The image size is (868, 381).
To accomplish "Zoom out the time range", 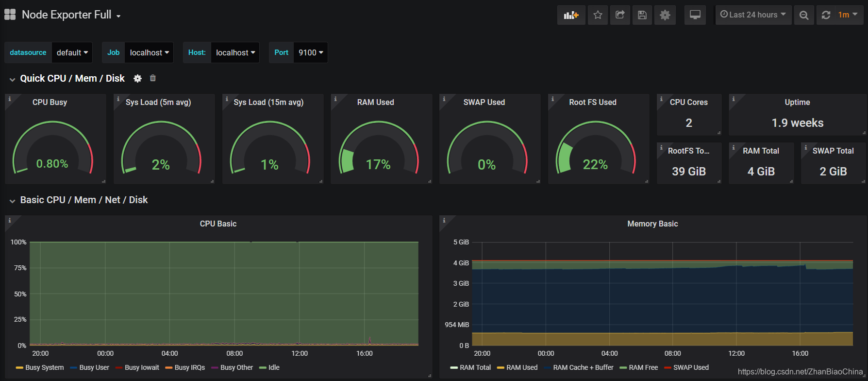I will [804, 15].
